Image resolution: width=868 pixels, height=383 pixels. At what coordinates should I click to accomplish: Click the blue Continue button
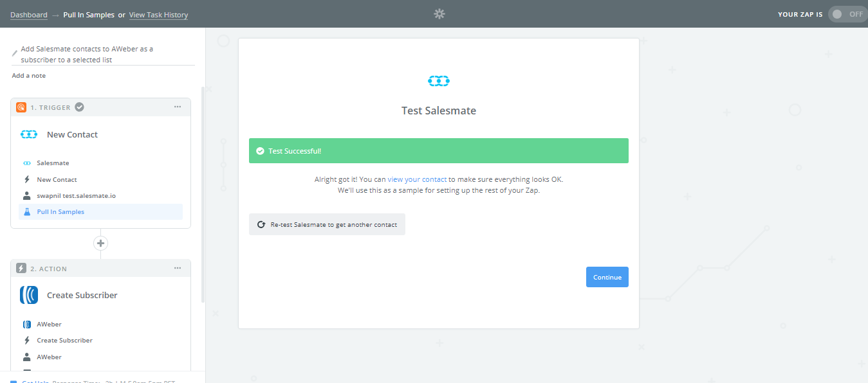click(607, 277)
